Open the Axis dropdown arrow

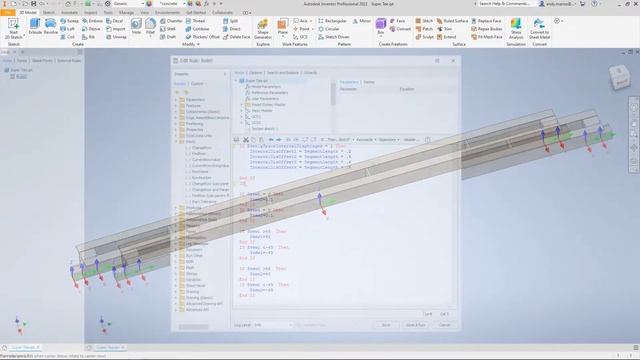(x=311, y=21)
